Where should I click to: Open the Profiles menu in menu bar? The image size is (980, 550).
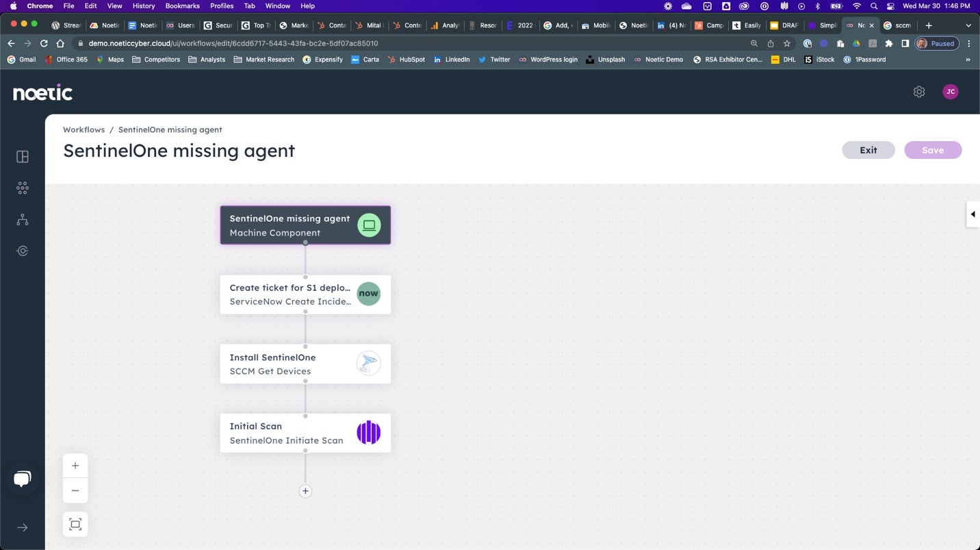(222, 5)
